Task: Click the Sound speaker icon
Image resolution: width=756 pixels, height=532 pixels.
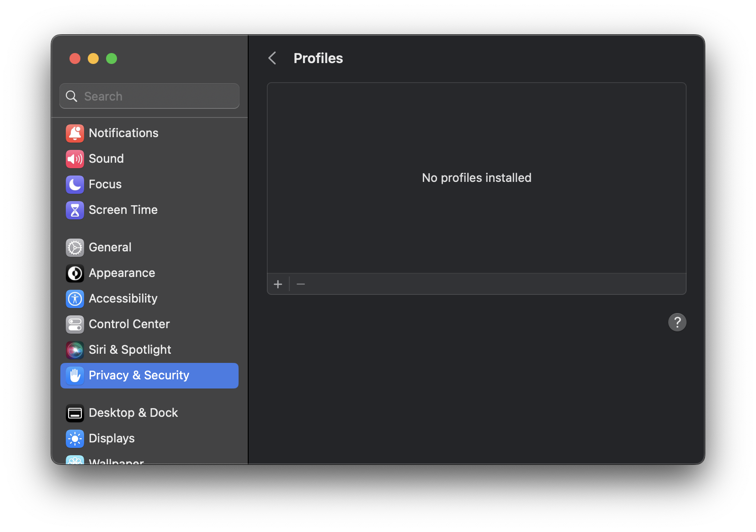Action: point(75,159)
